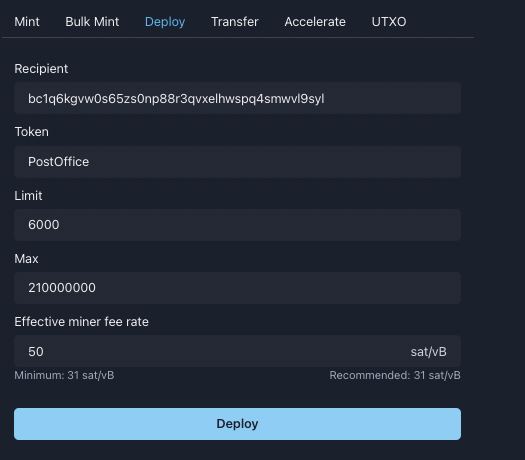Click the Limit label
The image size is (525, 460).
pos(28,196)
